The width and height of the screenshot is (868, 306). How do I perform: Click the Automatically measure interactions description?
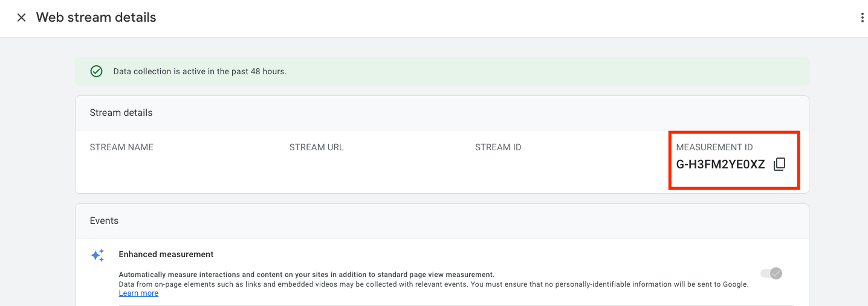coord(306,274)
